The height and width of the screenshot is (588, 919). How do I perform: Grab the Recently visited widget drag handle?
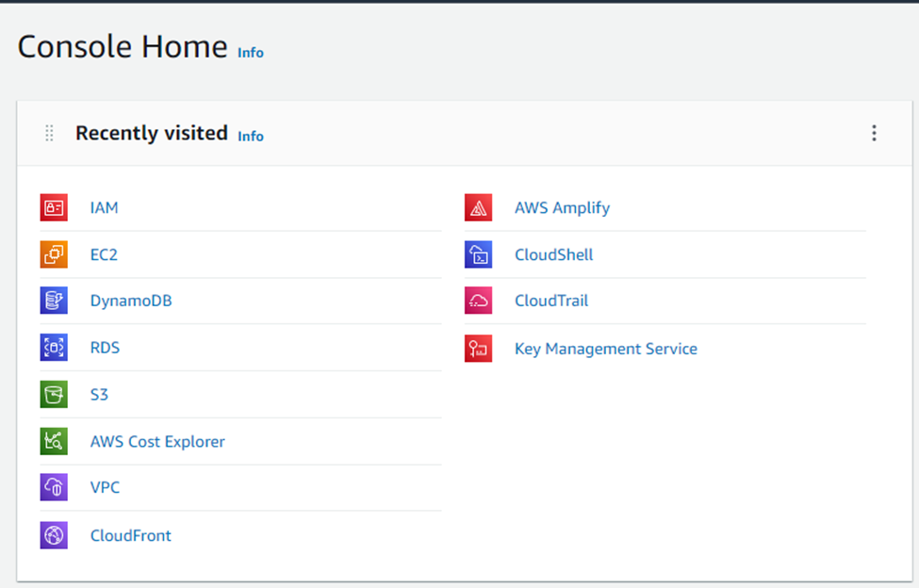click(50, 133)
